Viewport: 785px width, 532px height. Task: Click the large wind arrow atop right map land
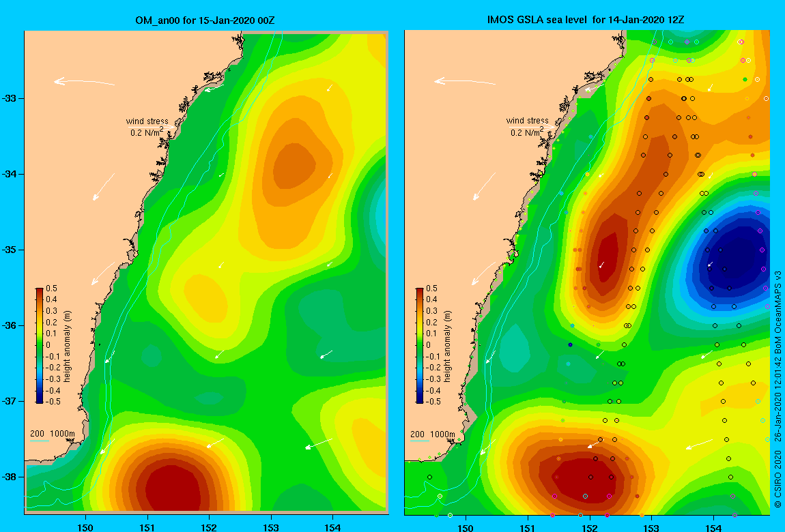(x=465, y=81)
